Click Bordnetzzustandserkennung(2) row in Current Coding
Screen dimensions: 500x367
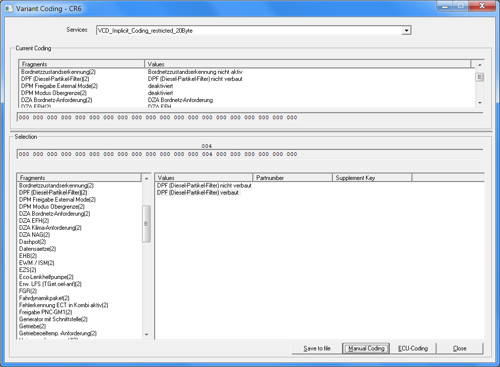[x=59, y=72]
